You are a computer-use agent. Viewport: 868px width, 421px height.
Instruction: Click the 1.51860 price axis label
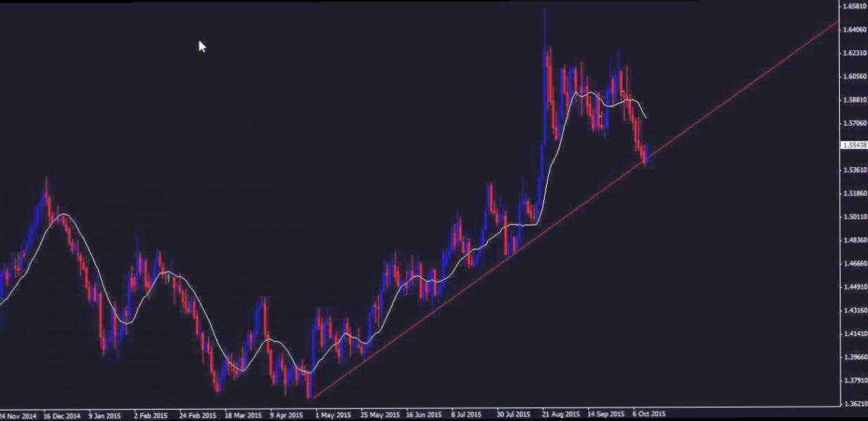[856, 193]
